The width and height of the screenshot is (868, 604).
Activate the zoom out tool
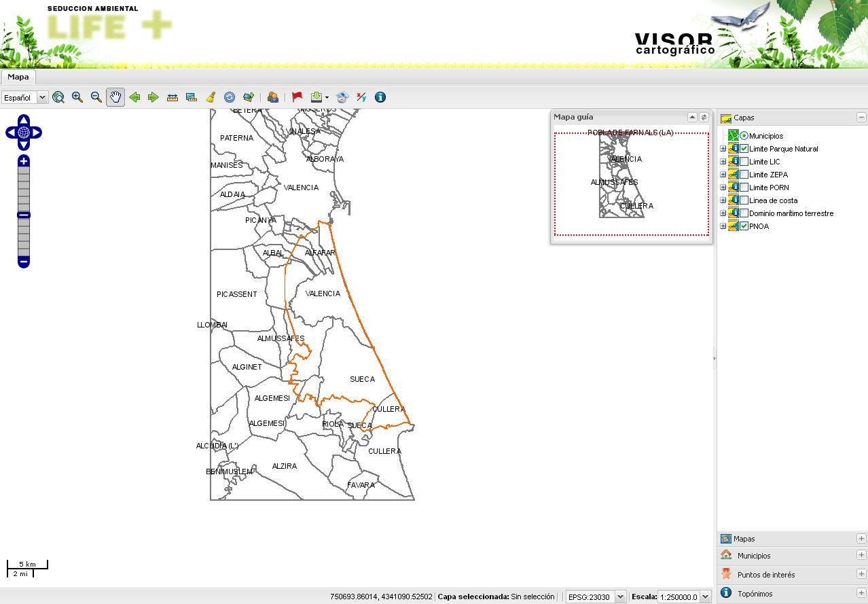coord(95,97)
